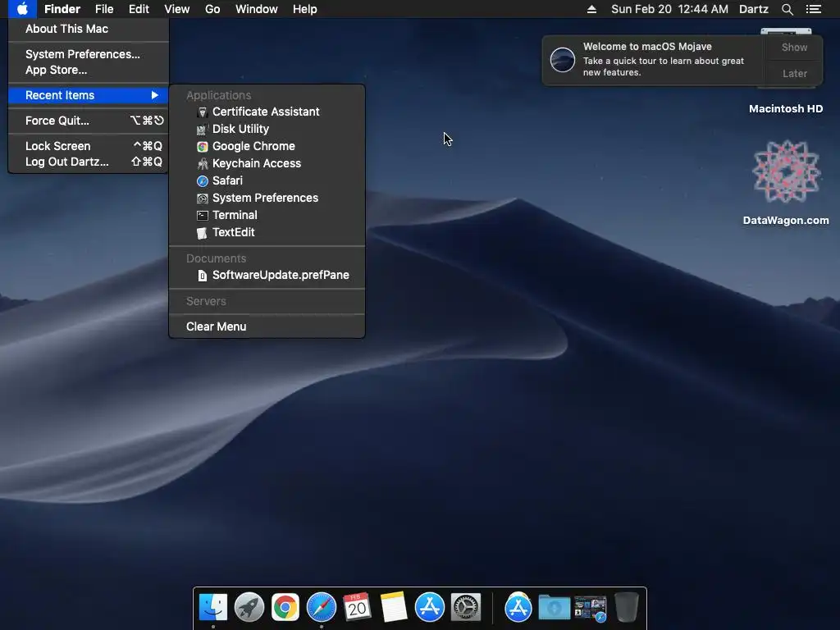Open the first App Store icon in Dock
Viewport: 840px width, 630px height.
tap(430, 608)
